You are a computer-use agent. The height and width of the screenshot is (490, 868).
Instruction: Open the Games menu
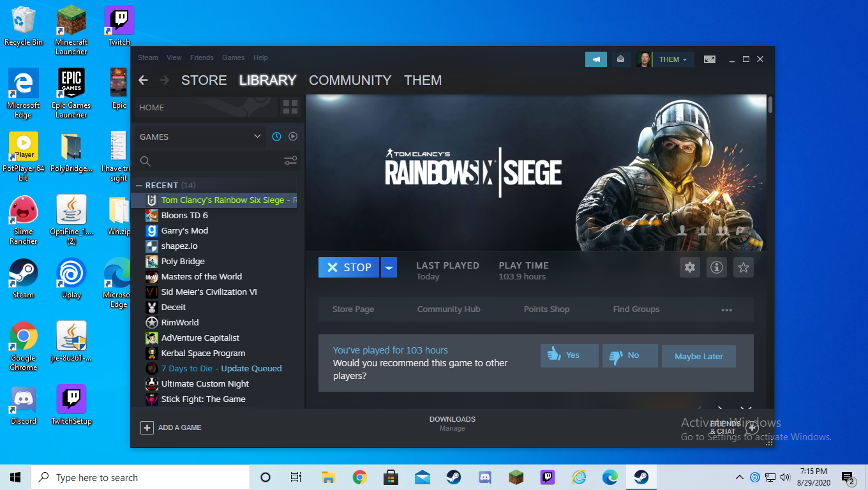pyautogui.click(x=234, y=57)
